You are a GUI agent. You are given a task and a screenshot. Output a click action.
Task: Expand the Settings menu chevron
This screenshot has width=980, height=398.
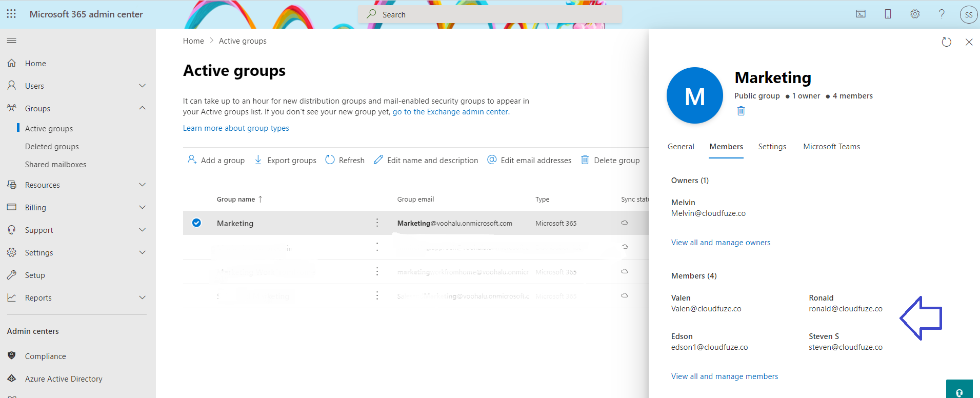pos(143,252)
